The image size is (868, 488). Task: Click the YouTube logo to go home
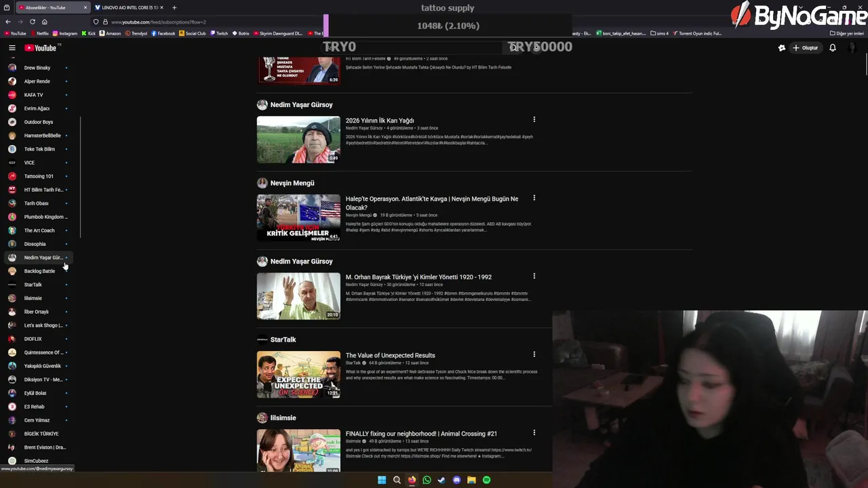(x=41, y=48)
